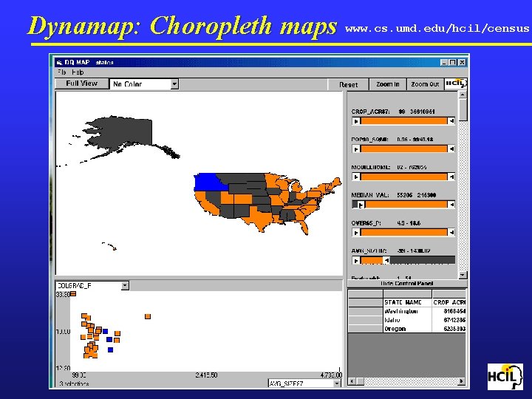Click MOBILEHOME slider right thumb arrow
The height and width of the screenshot is (399, 532).
click(451, 177)
